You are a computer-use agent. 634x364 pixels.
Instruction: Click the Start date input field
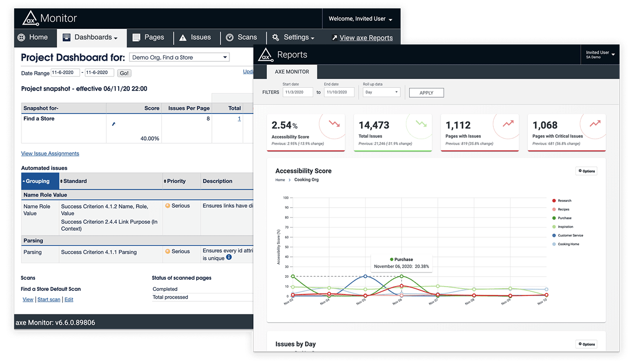298,92
